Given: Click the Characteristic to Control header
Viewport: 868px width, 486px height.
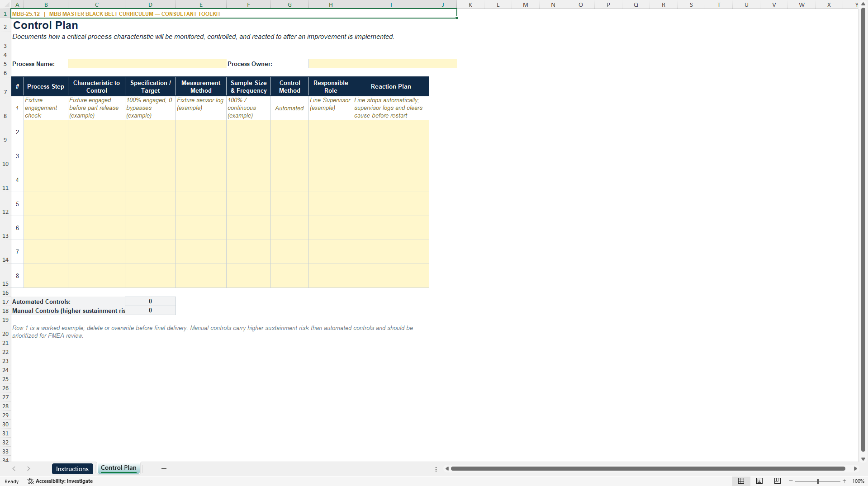Looking at the screenshot, I should [96, 86].
